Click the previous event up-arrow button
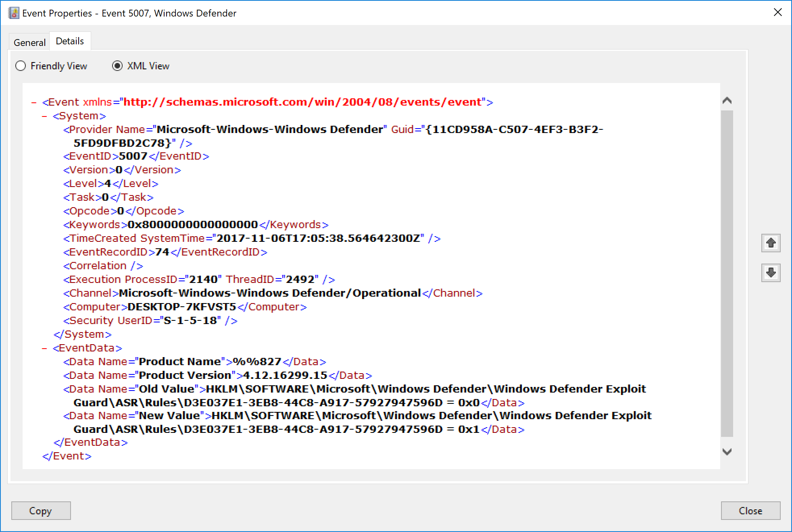 [771, 243]
